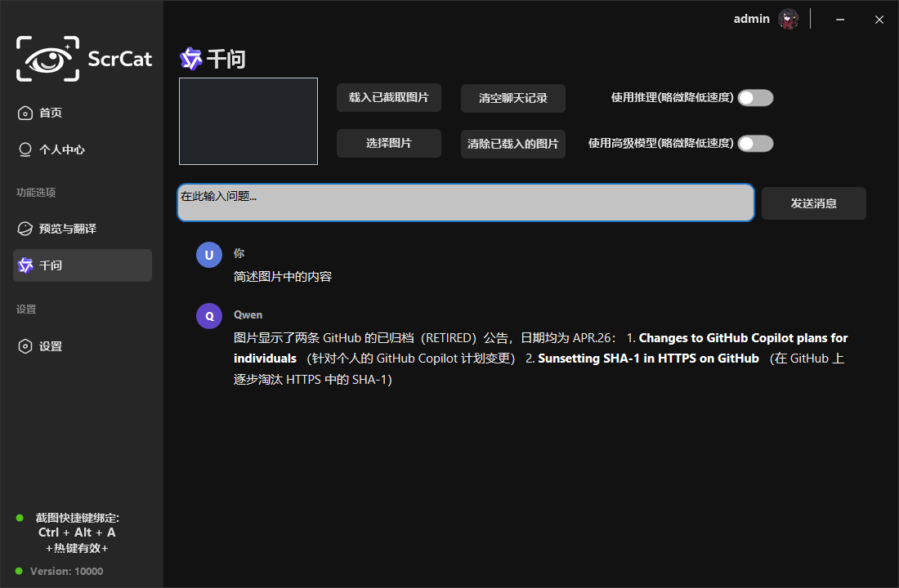The width and height of the screenshot is (899, 588).
Task: Click the user message 简述图片中的内容
Action: (x=283, y=277)
